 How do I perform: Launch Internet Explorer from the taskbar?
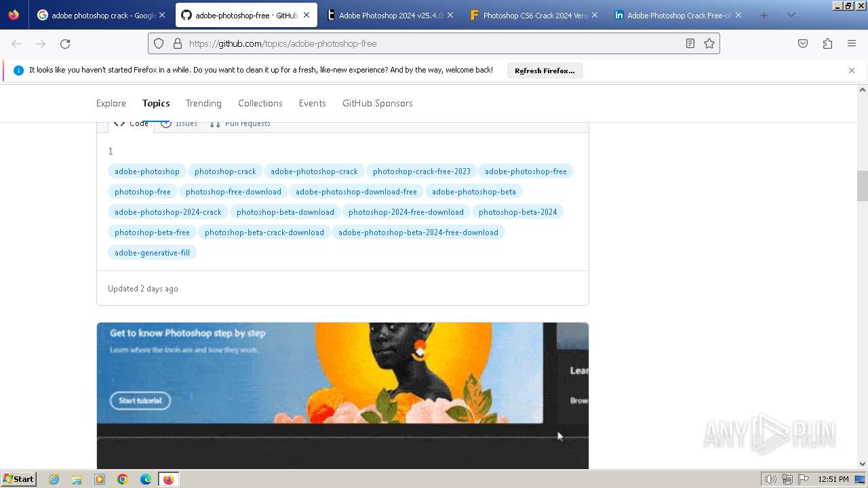[54, 479]
